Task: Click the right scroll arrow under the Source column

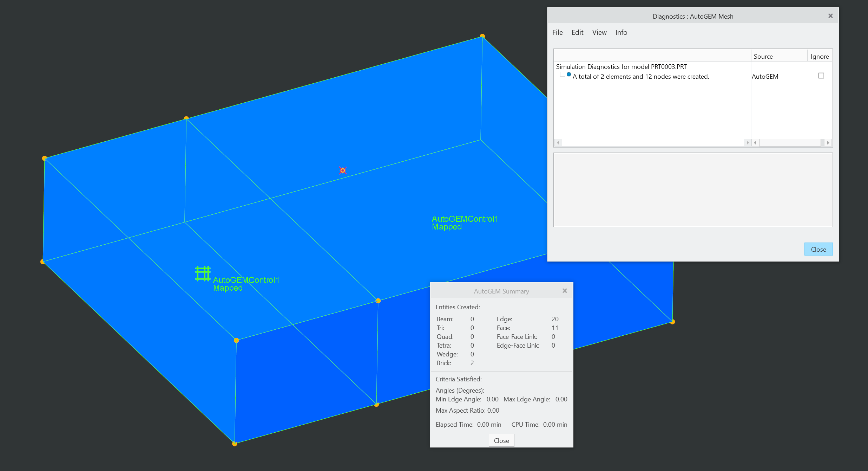Action: click(x=828, y=142)
